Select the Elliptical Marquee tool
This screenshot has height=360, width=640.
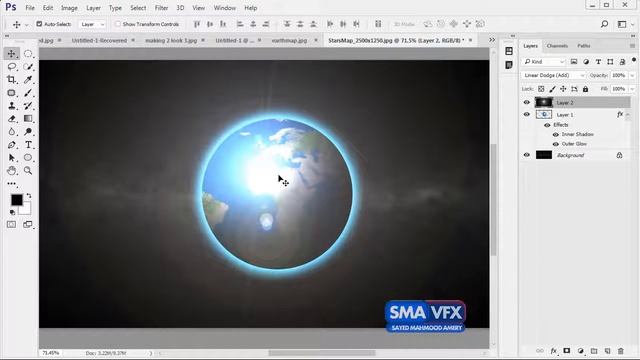28,53
